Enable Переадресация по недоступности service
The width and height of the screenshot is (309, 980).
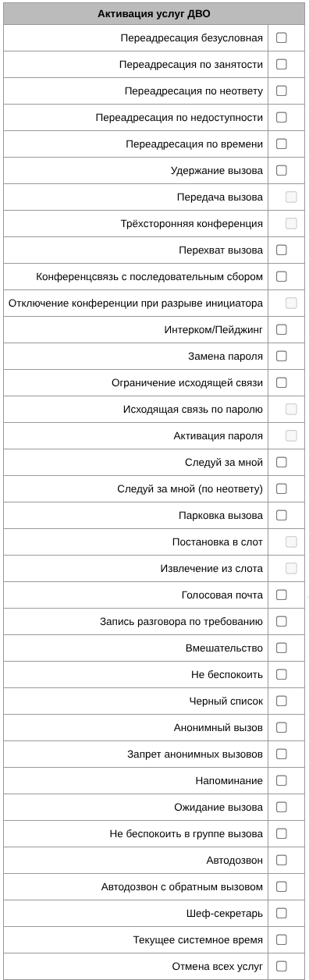282,117
